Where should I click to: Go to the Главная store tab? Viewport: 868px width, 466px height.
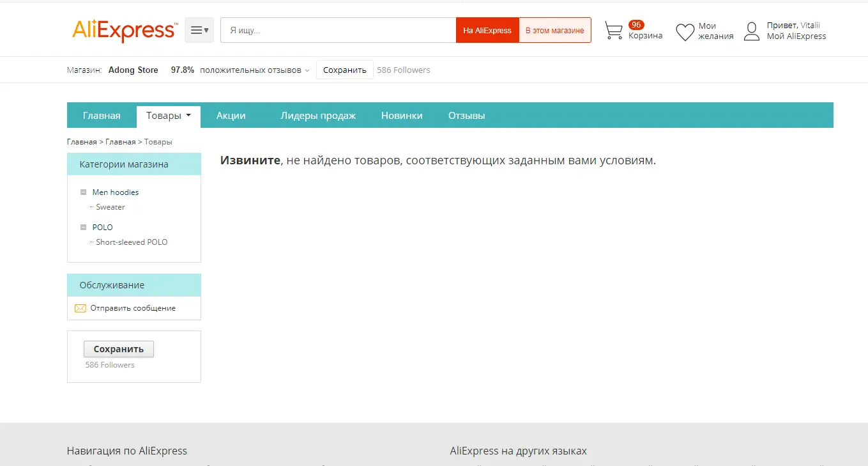tap(102, 116)
